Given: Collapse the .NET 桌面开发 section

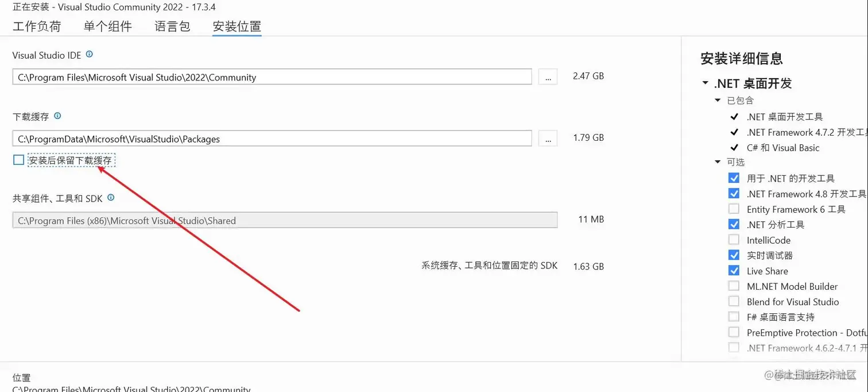Looking at the screenshot, I should [705, 83].
